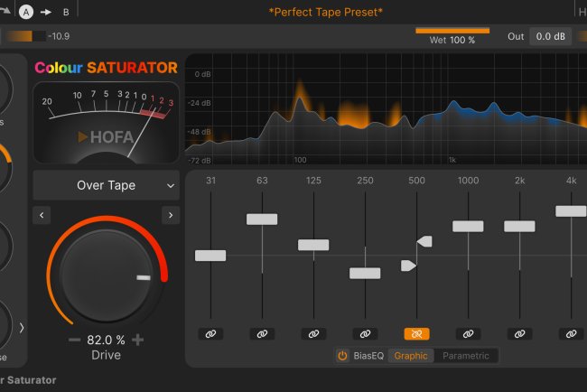The image size is (587, 392).
Task: Click the 63 Hz band fader
Action: tap(262, 219)
